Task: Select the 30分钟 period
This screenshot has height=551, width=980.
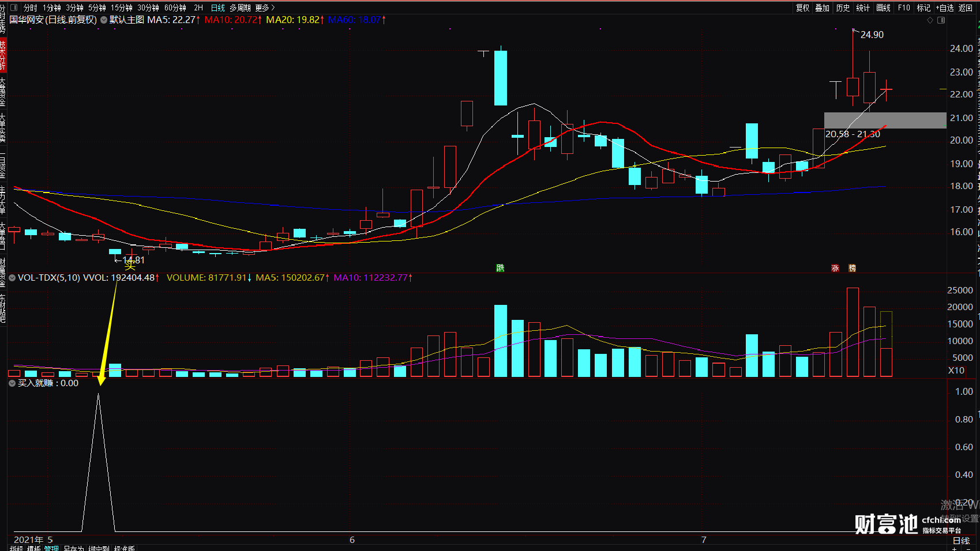Action: click(148, 8)
